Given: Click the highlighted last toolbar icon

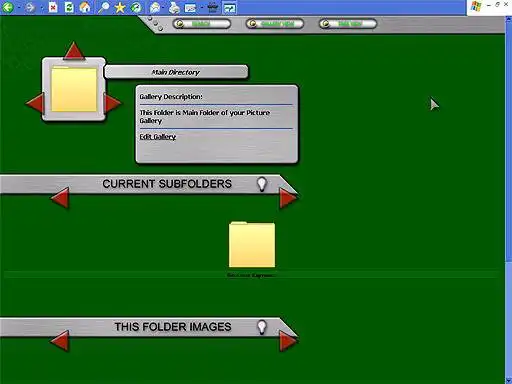Looking at the screenshot, I should tap(229, 8).
